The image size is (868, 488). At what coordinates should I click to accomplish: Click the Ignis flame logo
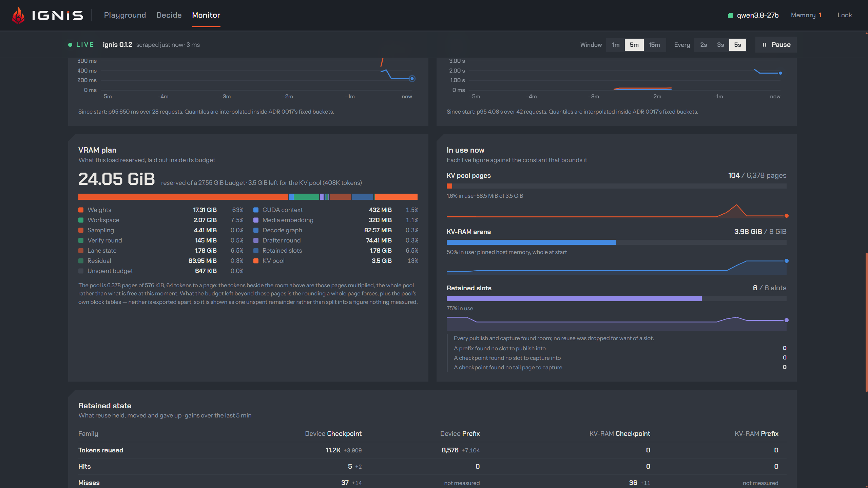[18, 15]
